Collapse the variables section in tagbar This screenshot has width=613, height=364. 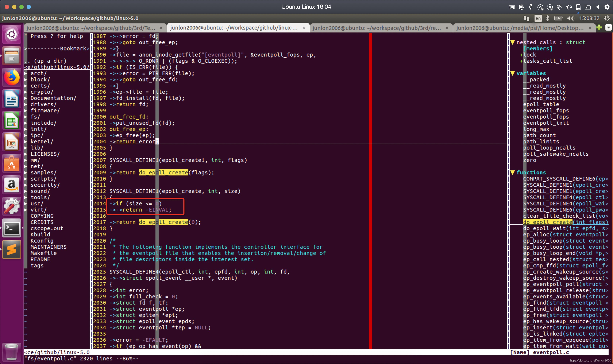click(x=513, y=73)
